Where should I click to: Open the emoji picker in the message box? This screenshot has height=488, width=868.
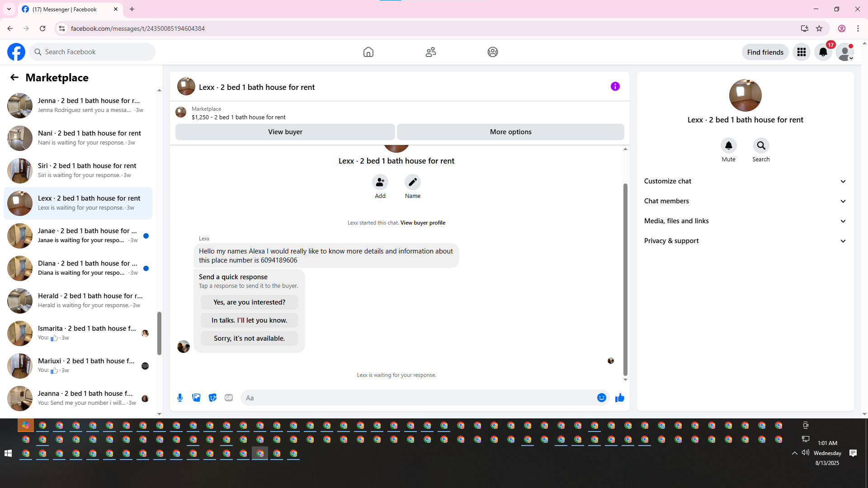[601, 398]
